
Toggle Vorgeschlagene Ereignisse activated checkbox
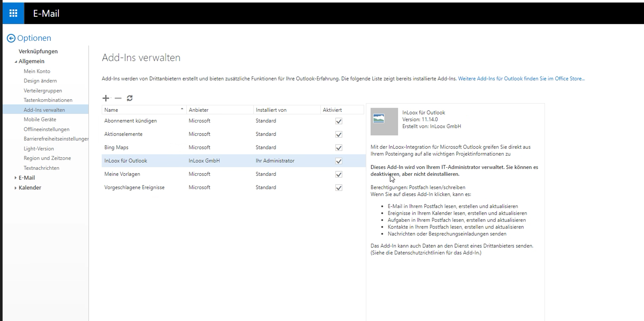click(x=339, y=188)
